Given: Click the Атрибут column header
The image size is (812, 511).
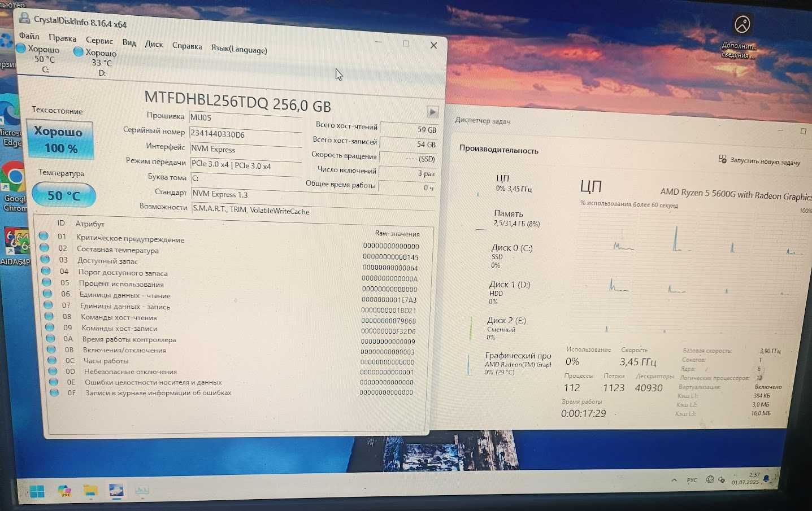Looking at the screenshot, I should [x=90, y=224].
